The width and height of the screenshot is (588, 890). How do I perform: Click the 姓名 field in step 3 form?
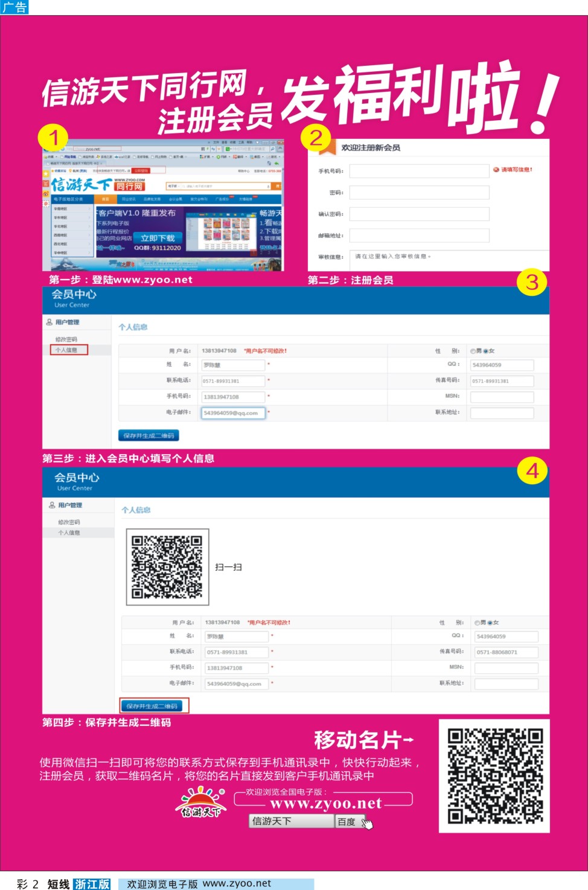pos(233,365)
